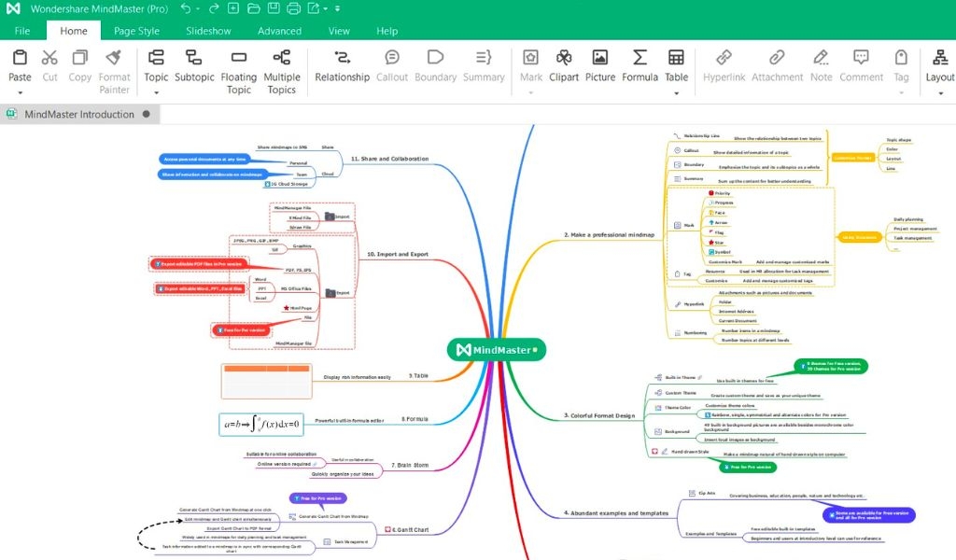Select the Home ribbon tab

[x=73, y=31]
